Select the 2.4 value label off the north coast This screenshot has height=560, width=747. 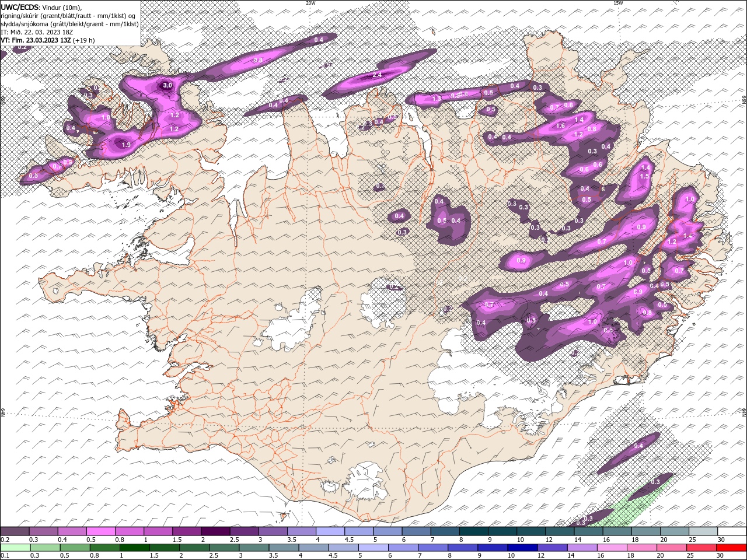click(377, 75)
